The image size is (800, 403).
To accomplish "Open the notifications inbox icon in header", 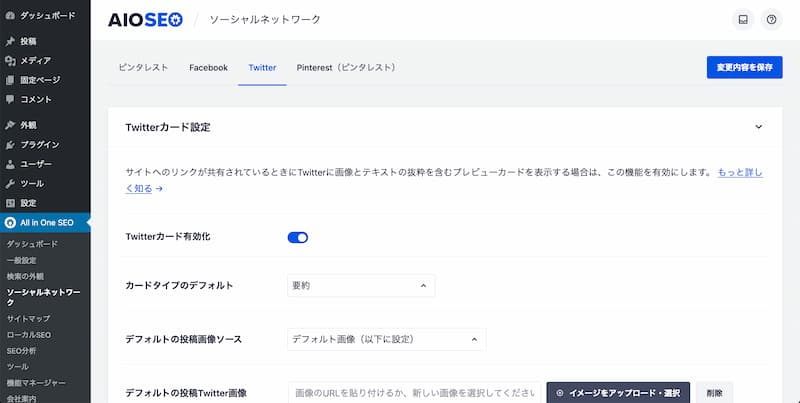I will pos(743,20).
